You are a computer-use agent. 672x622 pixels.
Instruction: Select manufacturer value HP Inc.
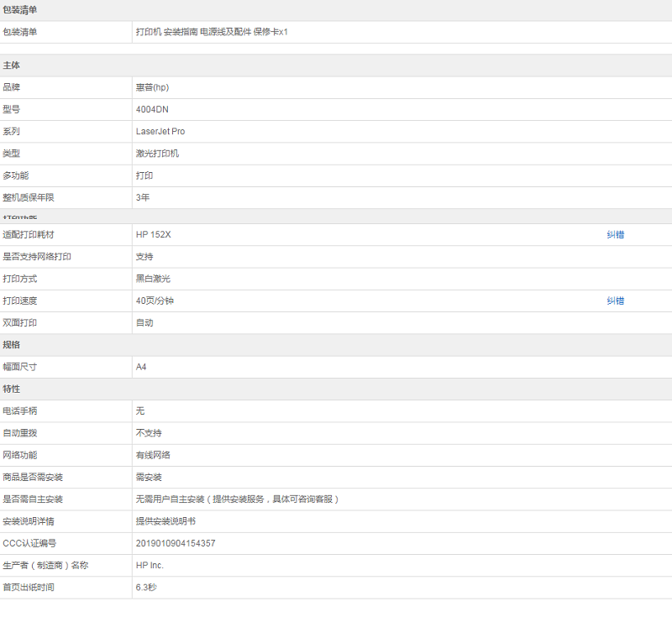coord(150,566)
